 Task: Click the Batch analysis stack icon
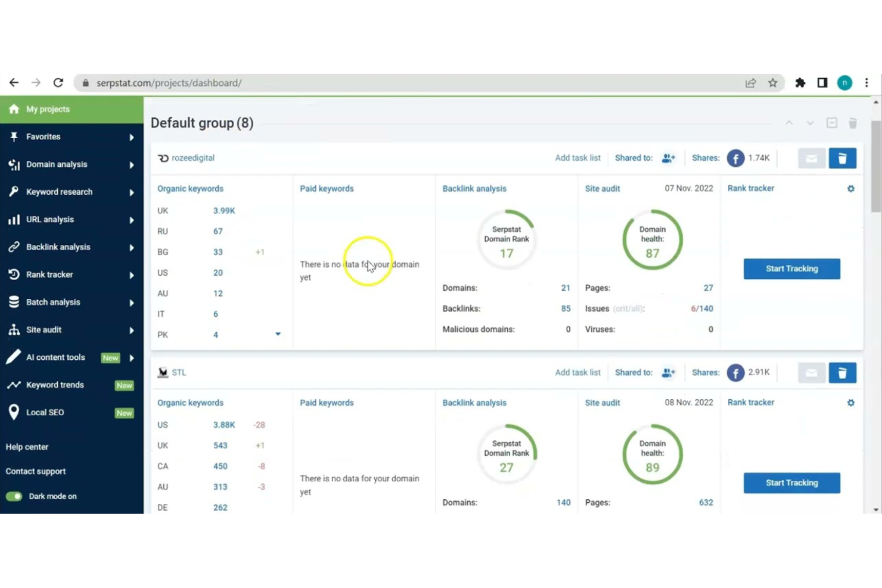click(x=14, y=302)
